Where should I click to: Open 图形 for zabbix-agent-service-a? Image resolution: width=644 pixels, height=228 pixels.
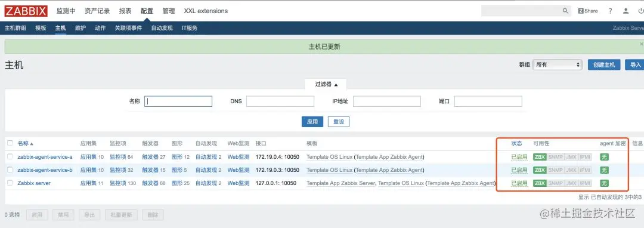(x=177, y=157)
